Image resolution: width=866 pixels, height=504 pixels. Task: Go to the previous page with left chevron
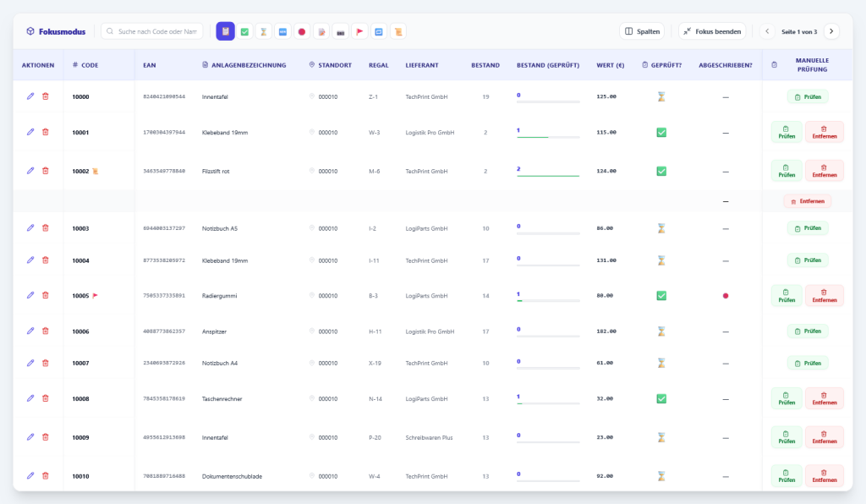(767, 31)
